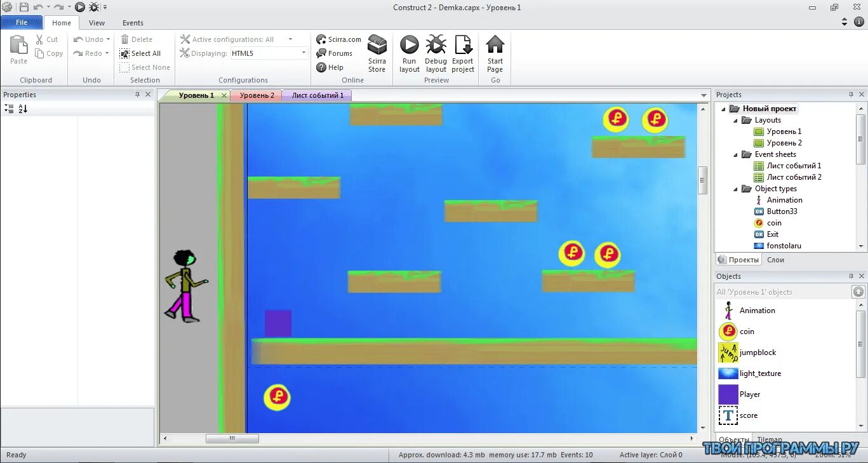Select Уровень 2 in Projects tree
868x463 pixels.
778,143
